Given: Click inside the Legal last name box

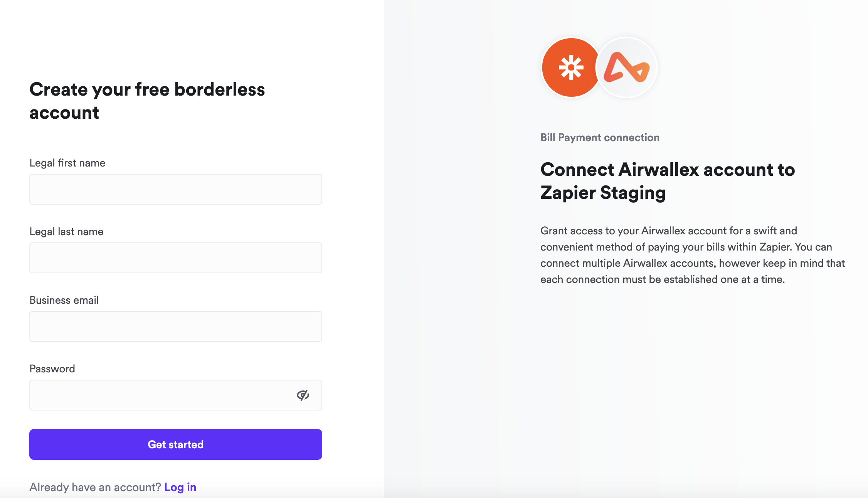Looking at the screenshot, I should [x=175, y=258].
